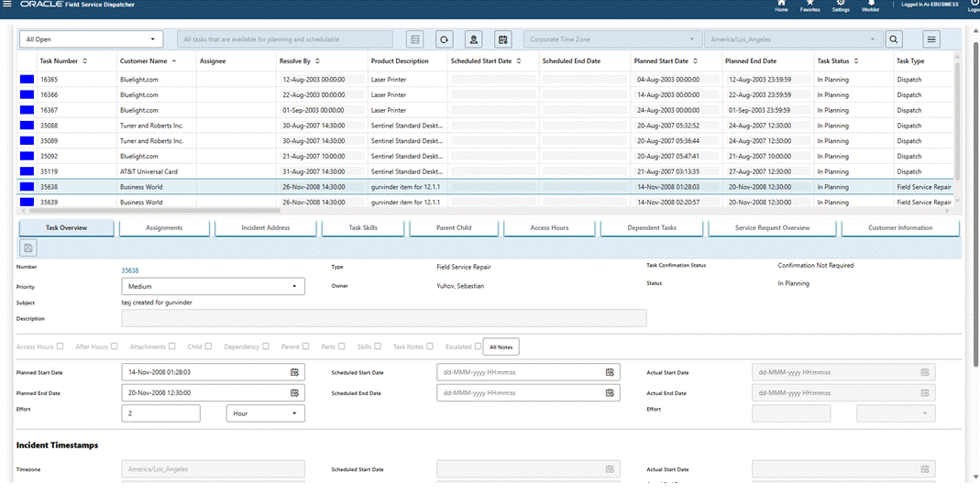980x495 pixels.
Task: Click the All Notes button
Action: (x=502, y=346)
